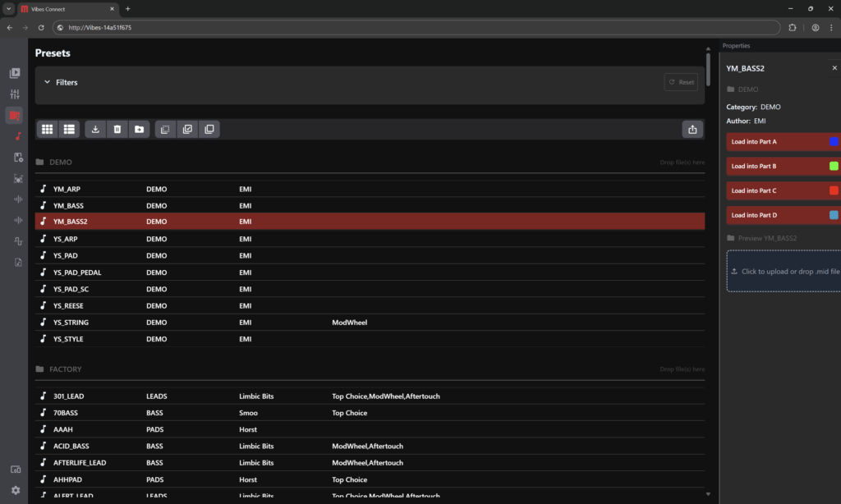Click the download presets toolbar icon
This screenshot has height=504, width=841.
point(96,129)
